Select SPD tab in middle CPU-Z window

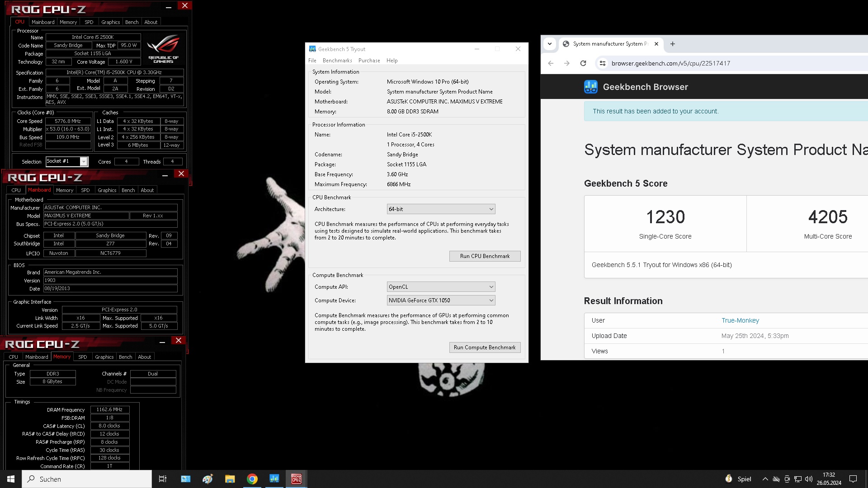click(x=85, y=190)
